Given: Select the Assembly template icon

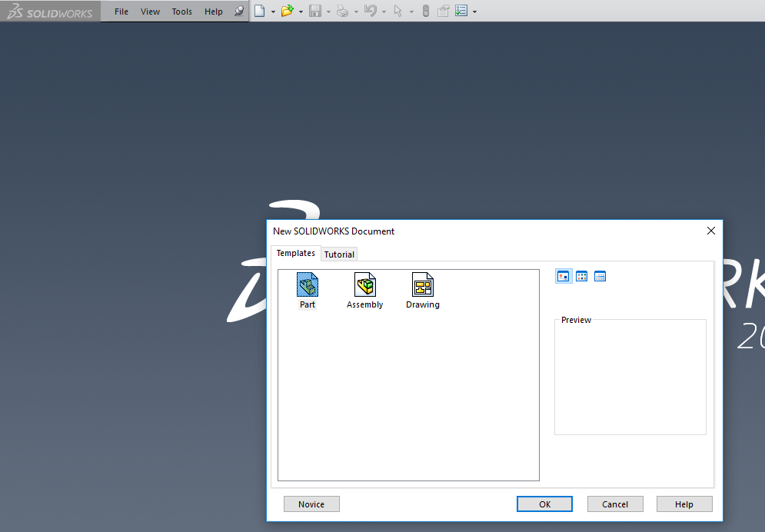Looking at the screenshot, I should (x=365, y=284).
